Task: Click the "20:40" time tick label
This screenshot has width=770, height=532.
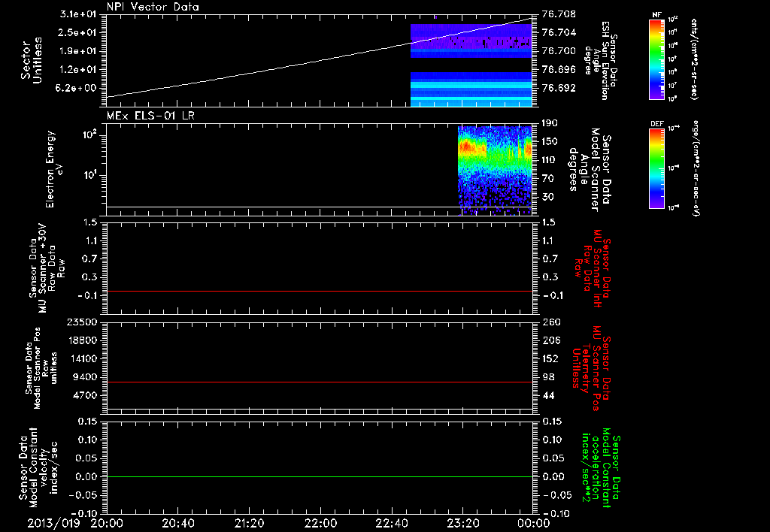Action: point(178,523)
